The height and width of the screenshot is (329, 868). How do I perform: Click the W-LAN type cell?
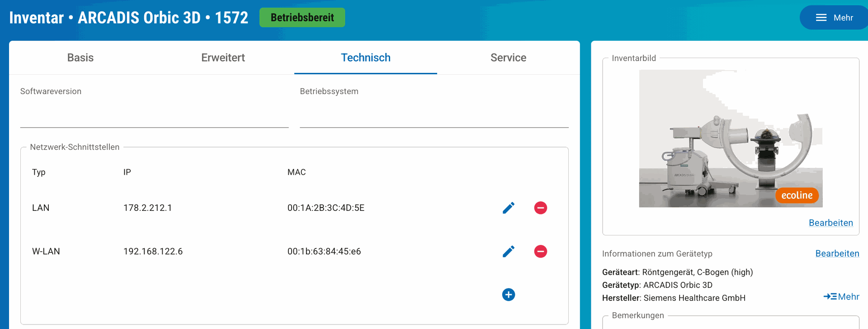point(46,251)
